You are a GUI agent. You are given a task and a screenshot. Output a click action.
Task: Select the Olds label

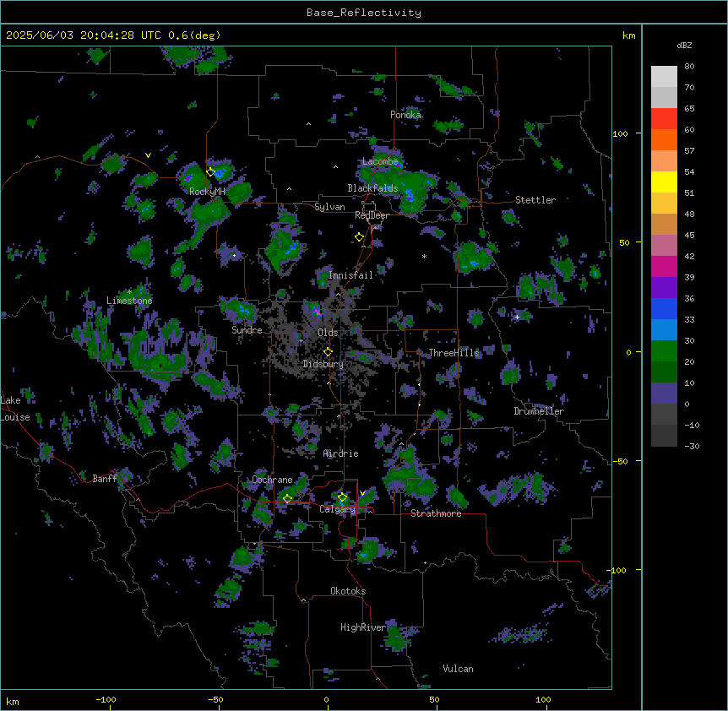tap(328, 333)
